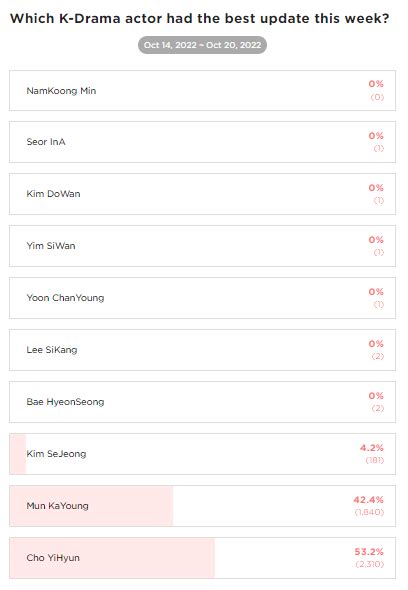Choose the Bae HyeonSeong option
This screenshot has height=590, width=408.
[x=202, y=401]
